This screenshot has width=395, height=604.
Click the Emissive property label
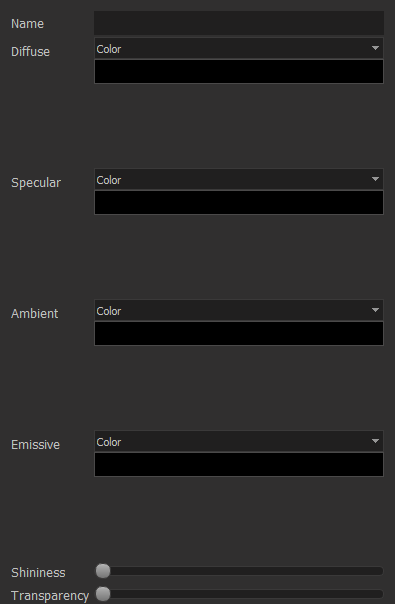[35, 445]
